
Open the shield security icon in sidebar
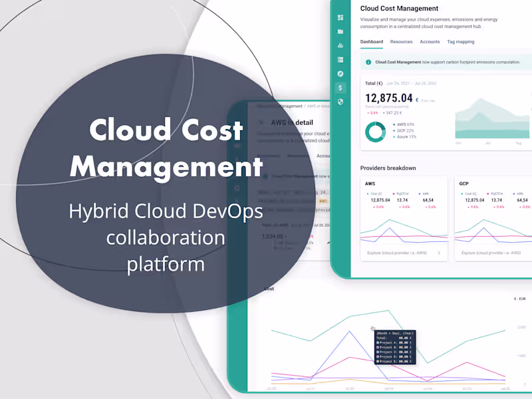[x=341, y=102]
